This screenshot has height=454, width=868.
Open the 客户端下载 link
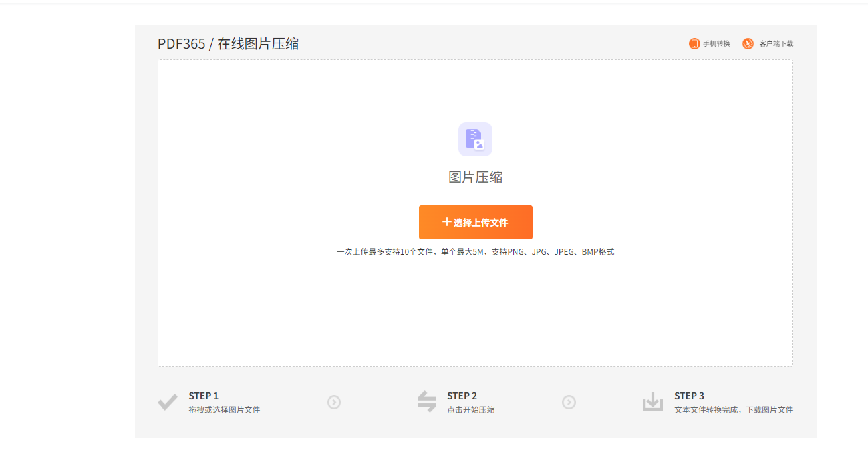tap(776, 44)
